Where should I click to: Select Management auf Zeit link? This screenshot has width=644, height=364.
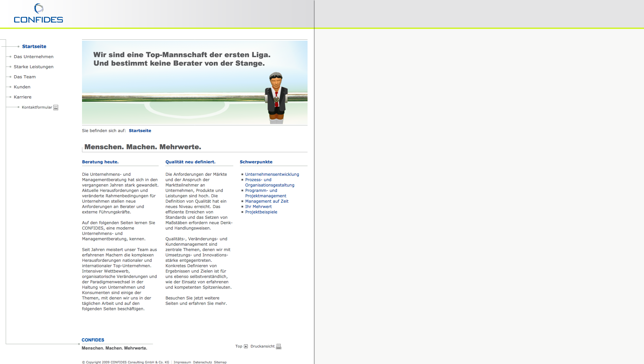[267, 201]
